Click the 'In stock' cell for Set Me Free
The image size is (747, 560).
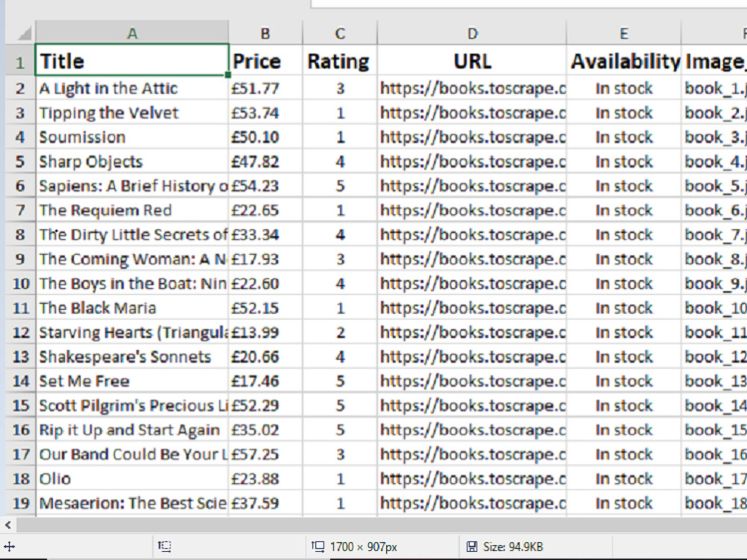pyautogui.click(x=624, y=381)
